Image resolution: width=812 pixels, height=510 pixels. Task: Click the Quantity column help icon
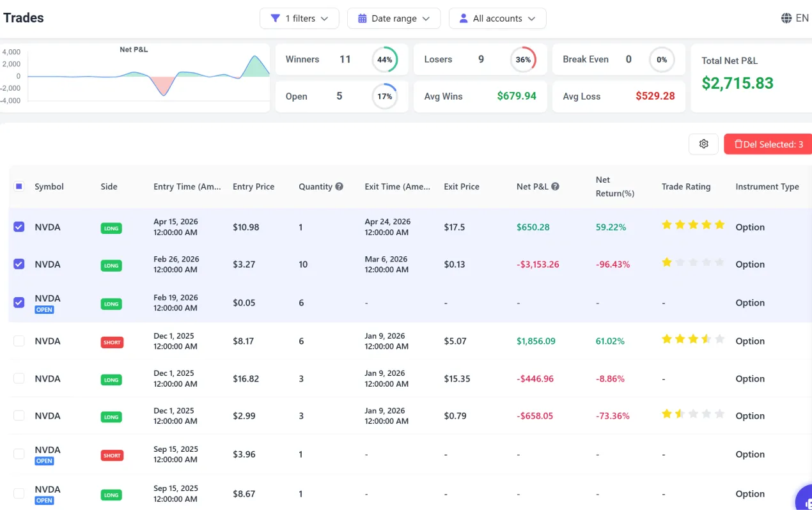(x=340, y=187)
